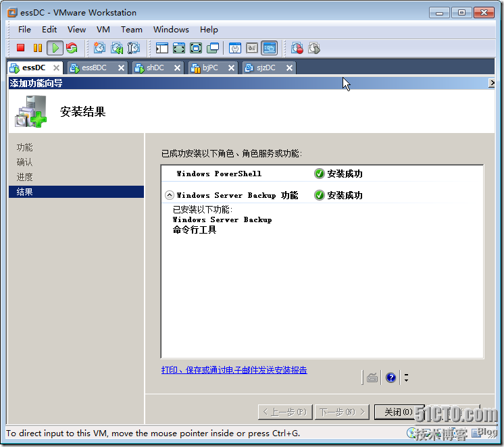Open the snapshot manager icon
This screenshot has width=504, height=447.
[133, 48]
